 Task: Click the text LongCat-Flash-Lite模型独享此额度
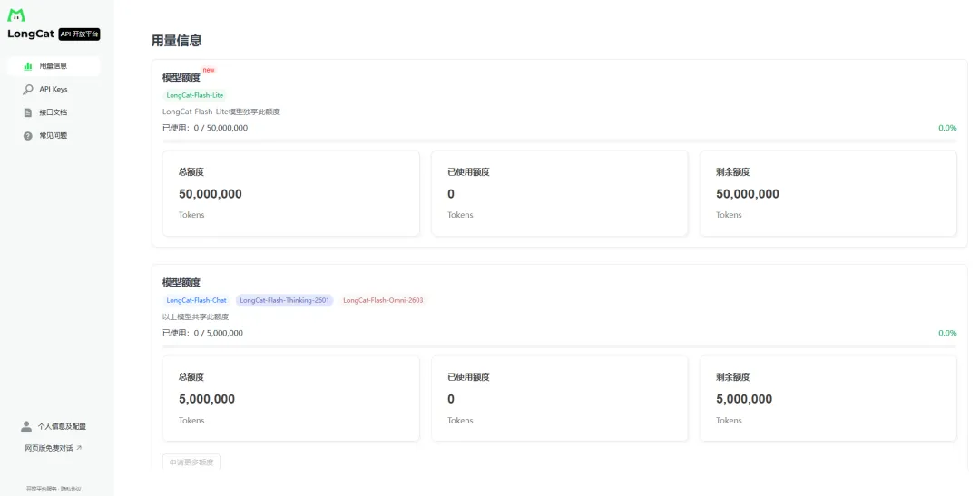click(221, 112)
